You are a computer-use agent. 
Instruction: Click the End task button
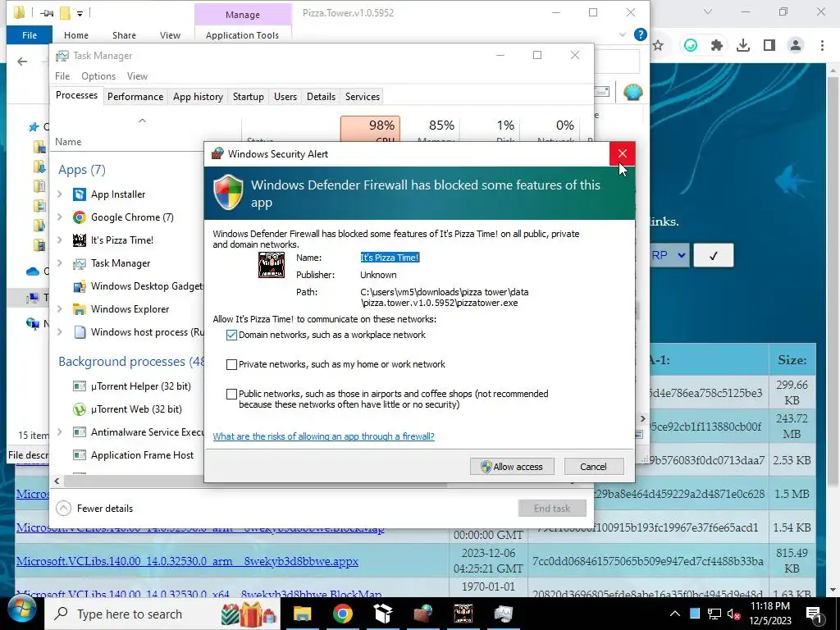coord(552,509)
